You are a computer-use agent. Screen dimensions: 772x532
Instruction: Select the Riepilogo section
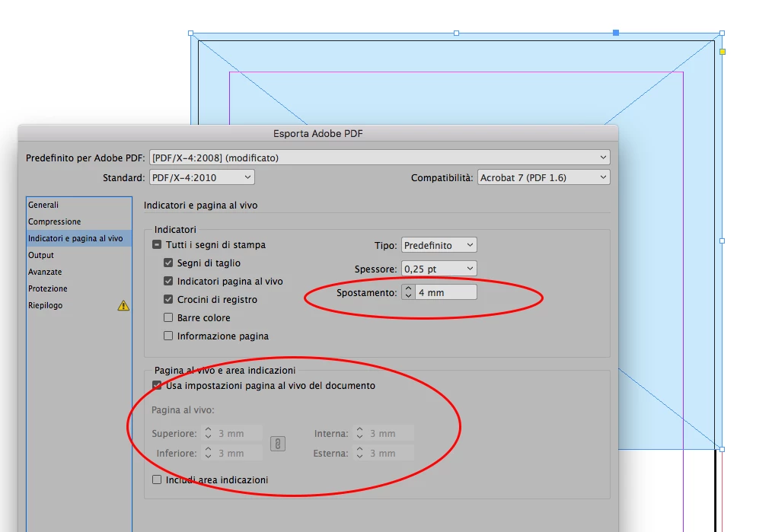78,305
